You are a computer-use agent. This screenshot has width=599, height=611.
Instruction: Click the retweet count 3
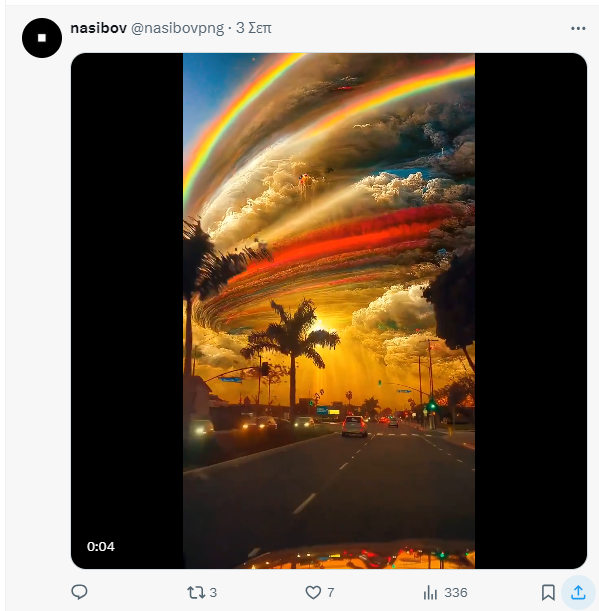tap(213, 593)
